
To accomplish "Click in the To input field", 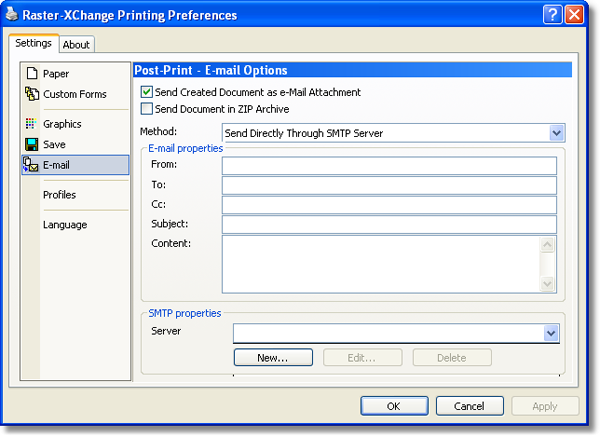I will click(x=389, y=185).
